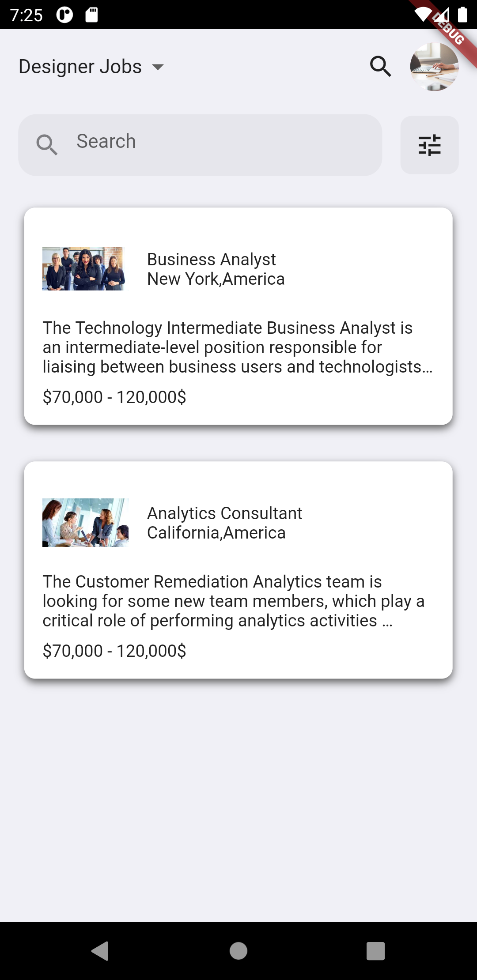
Task: Open the round profile avatar
Action: pyautogui.click(x=435, y=67)
